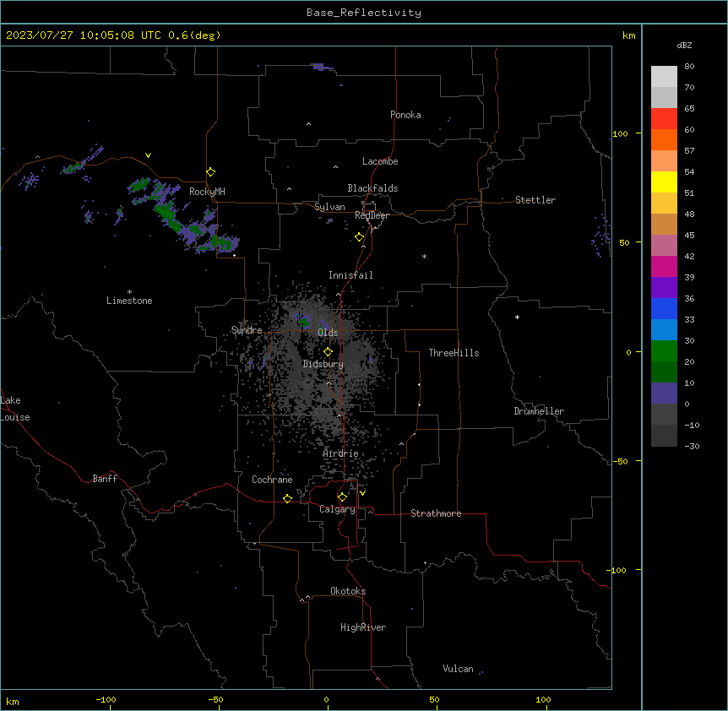The height and width of the screenshot is (711, 728).
Task: Click the Olds city label
Action: click(x=328, y=333)
